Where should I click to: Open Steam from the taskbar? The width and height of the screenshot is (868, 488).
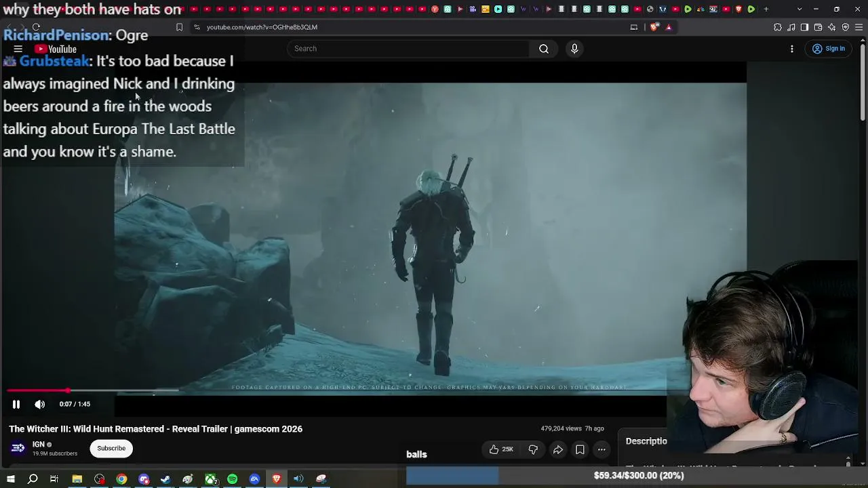pos(165,479)
